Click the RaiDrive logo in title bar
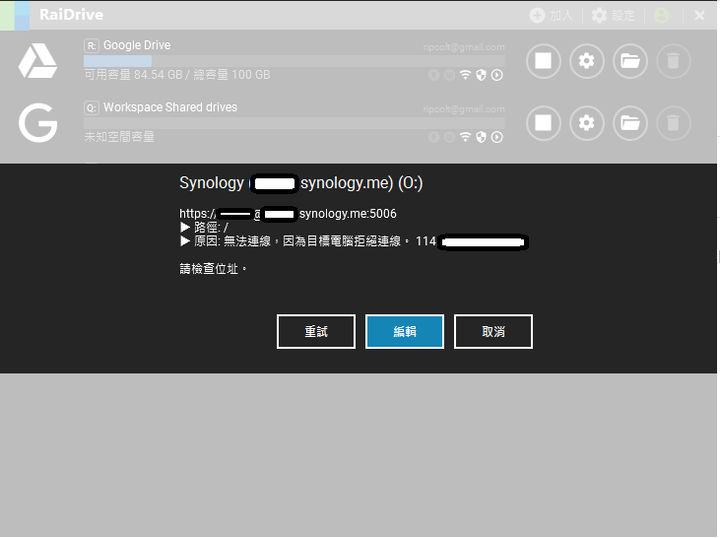 pos(15,16)
